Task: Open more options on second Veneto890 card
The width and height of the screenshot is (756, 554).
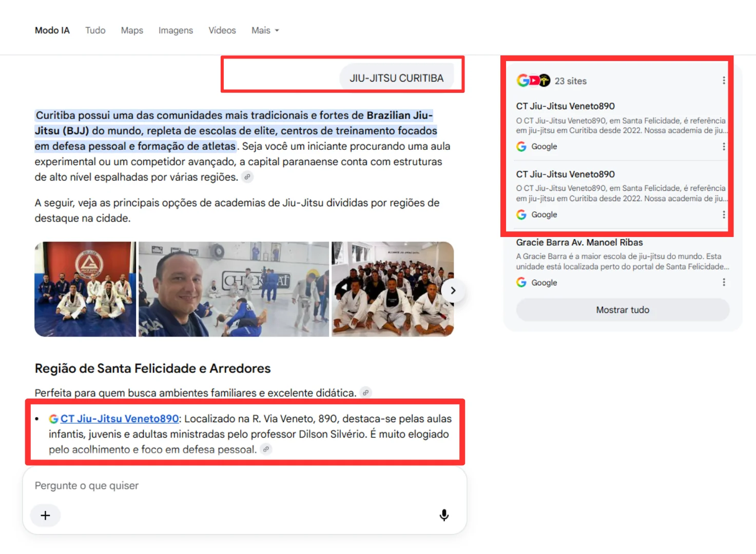Action: tap(724, 214)
